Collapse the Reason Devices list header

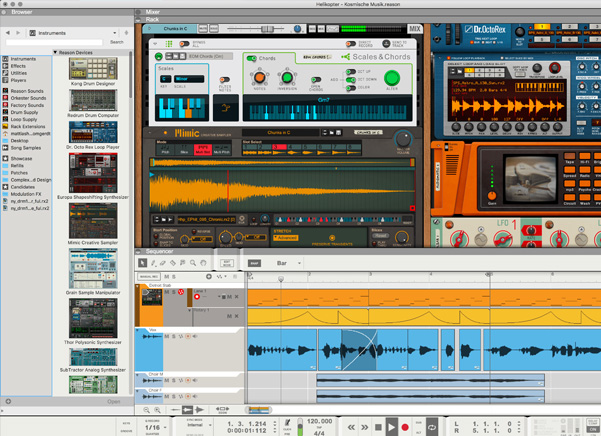click(x=55, y=52)
